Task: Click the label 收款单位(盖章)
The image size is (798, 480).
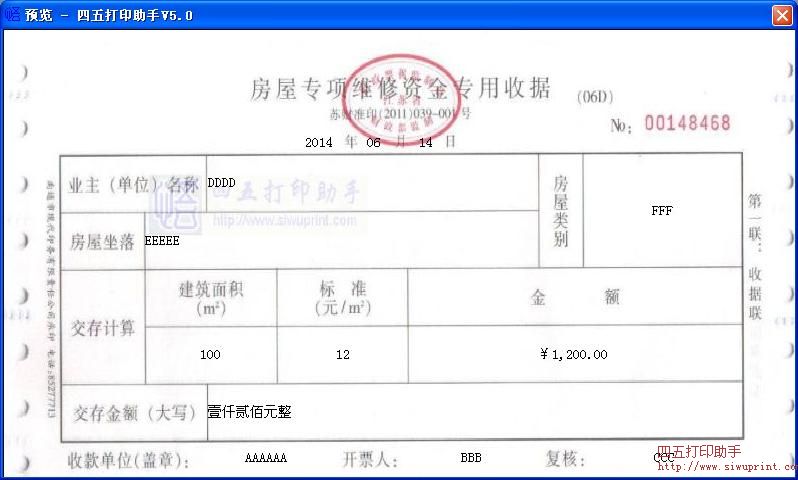Action: (129, 461)
